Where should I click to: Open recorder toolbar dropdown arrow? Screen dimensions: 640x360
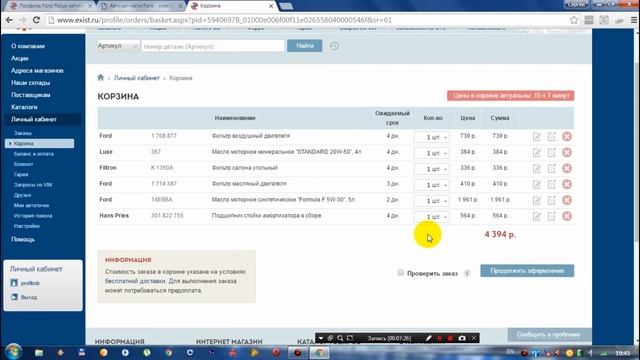pos(321,338)
